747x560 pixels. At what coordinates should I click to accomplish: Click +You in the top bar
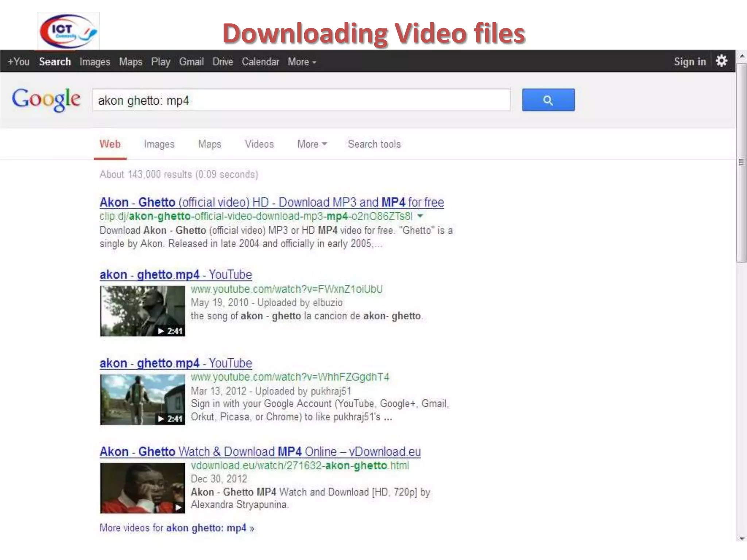[x=19, y=62]
